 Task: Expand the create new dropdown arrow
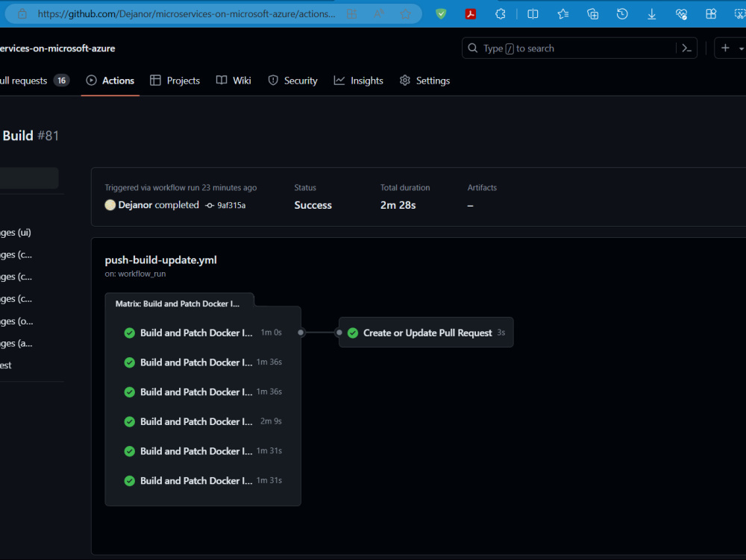[x=741, y=48]
